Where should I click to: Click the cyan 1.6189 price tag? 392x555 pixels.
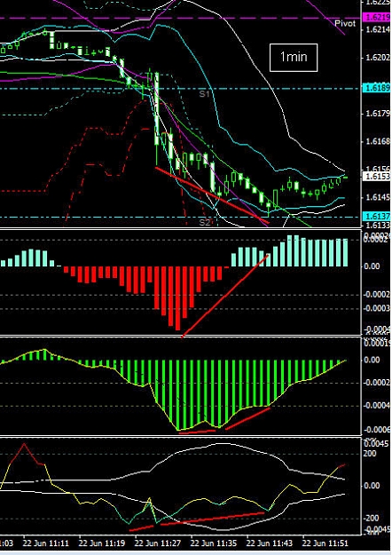click(376, 87)
